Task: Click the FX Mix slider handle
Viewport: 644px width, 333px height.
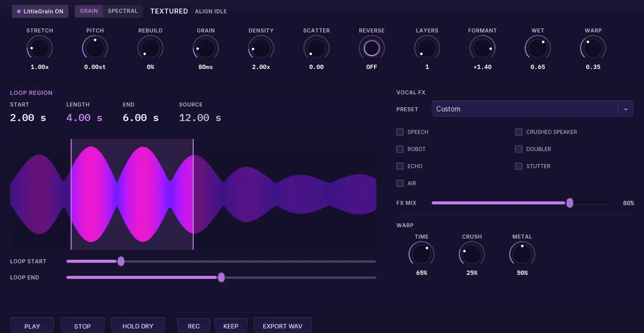Action: 570,203
